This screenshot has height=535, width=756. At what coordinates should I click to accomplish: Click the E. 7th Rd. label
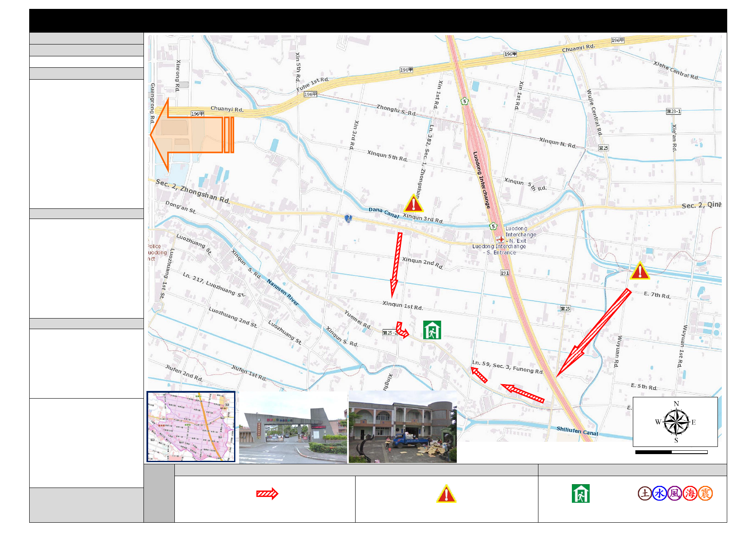tap(657, 295)
